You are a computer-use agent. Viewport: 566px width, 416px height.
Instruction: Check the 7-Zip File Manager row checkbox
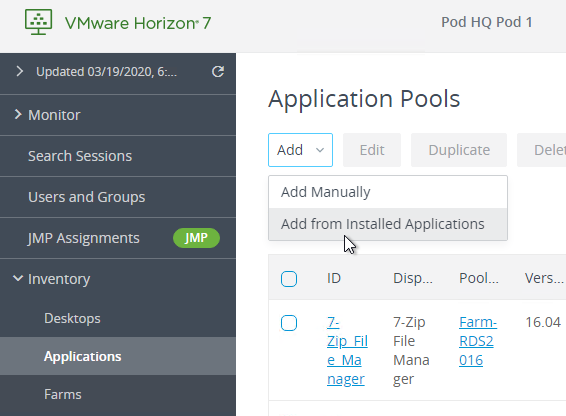[x=289, y=323]
